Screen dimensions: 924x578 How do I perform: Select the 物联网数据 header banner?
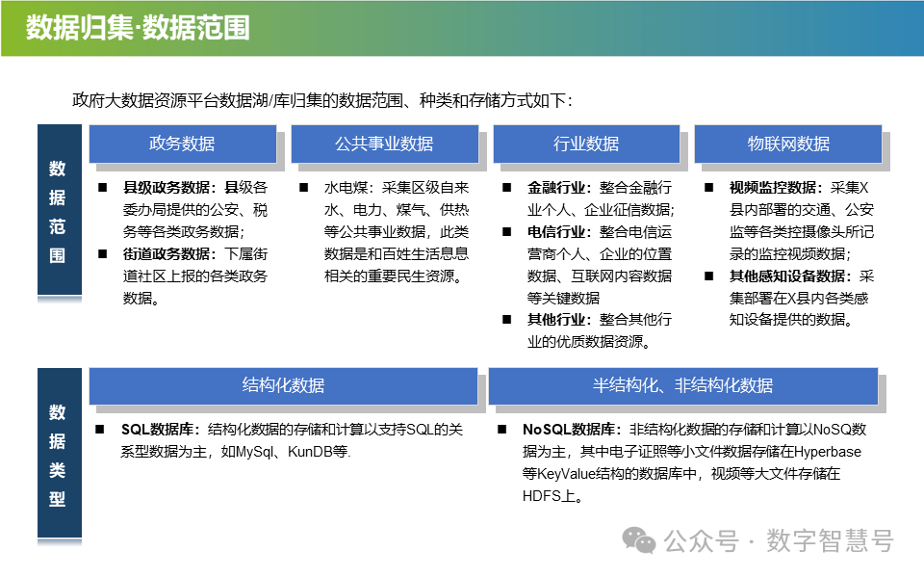coord(787,144)
